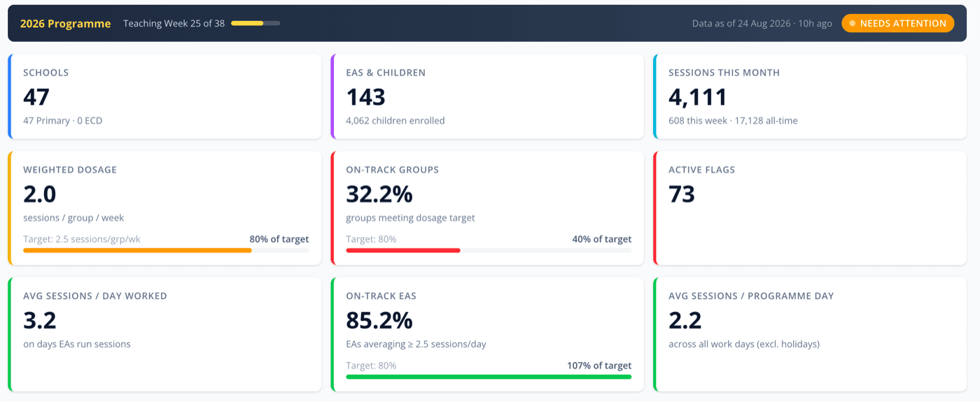Click the weighted dosage value "2.0"
The height and width of the screenshot is (402, 980).
coord(40,194)
